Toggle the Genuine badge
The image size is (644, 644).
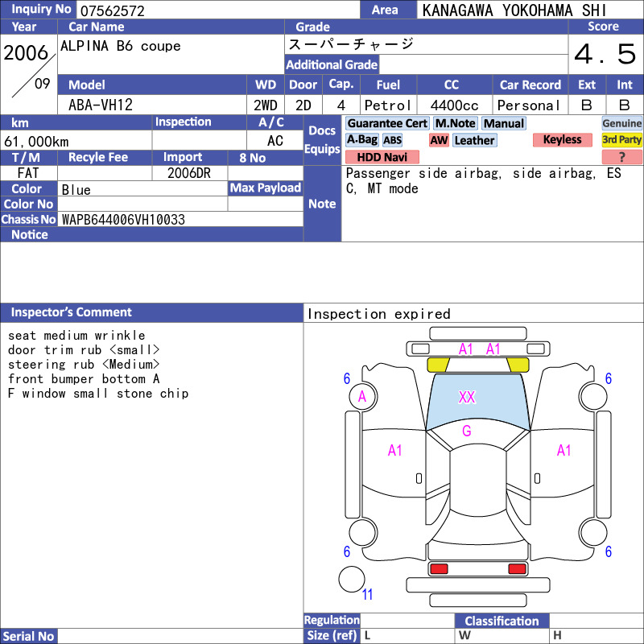coord(621,123)
